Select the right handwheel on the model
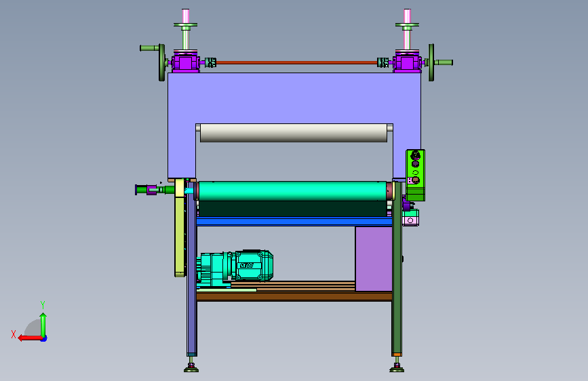The image size is (588, 381). (x=431, y=62)
